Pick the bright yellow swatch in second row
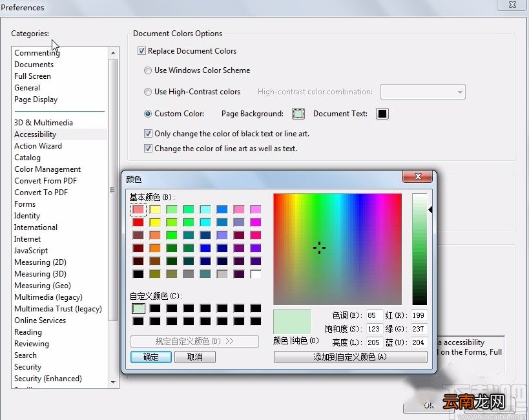The width and height of the screenshot is (529, 420). (155, 222)
